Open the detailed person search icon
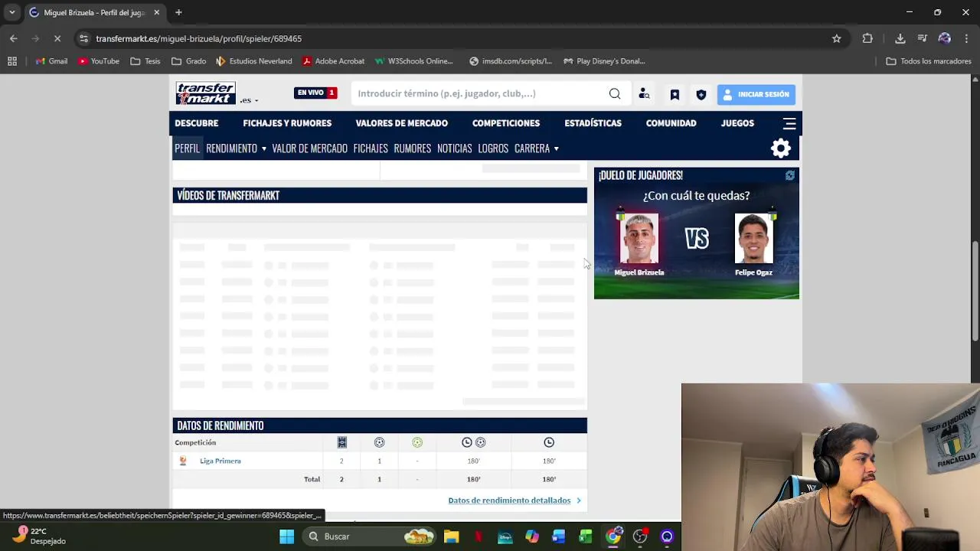Image resolution: width=980 pixels, height=551 pixels. click(x=644, y=93)
